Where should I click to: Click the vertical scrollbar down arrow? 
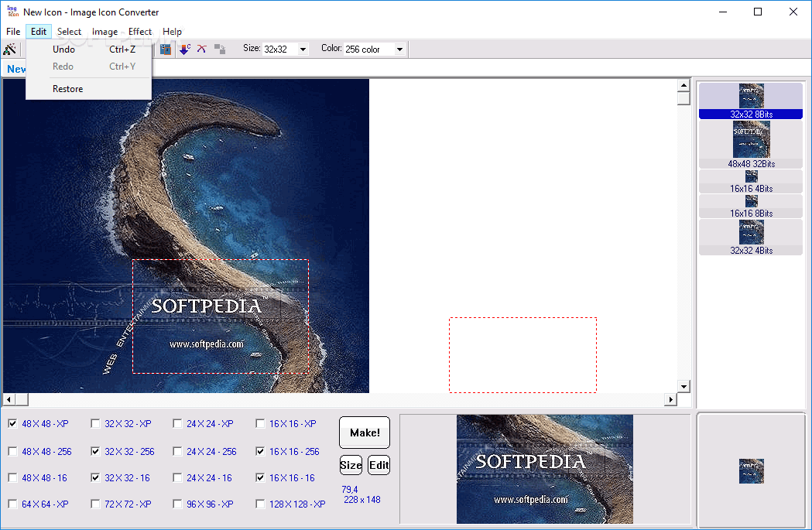click(684, 386)
